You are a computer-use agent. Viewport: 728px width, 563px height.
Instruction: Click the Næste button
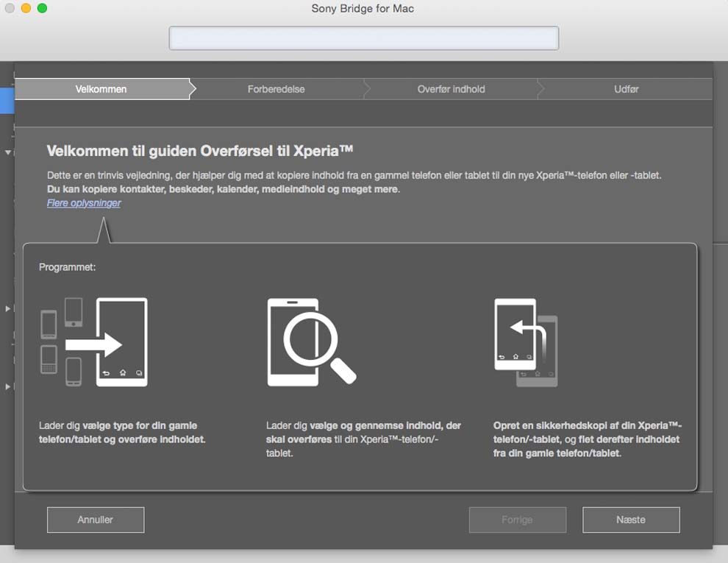631,520
